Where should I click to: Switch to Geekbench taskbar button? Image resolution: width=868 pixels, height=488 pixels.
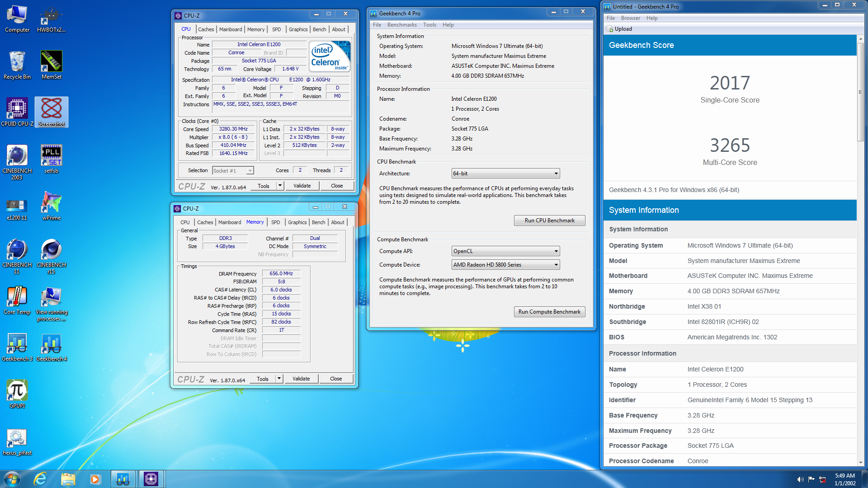click(123, 479)
